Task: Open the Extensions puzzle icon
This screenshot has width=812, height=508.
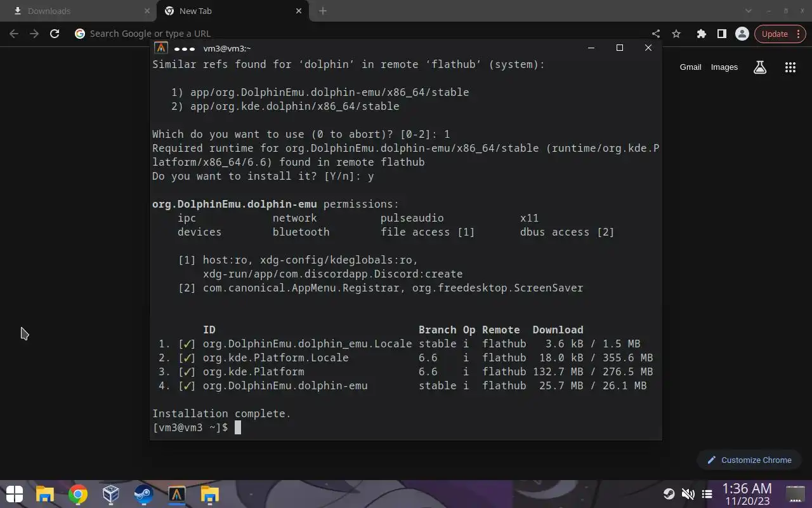Action: point(701,34)
